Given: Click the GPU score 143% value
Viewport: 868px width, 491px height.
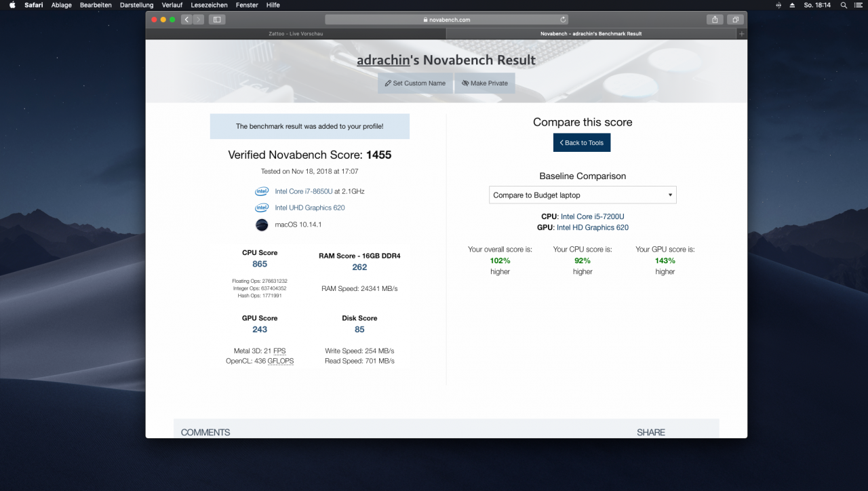Looking at the screenshot, I should click(665, 260).
